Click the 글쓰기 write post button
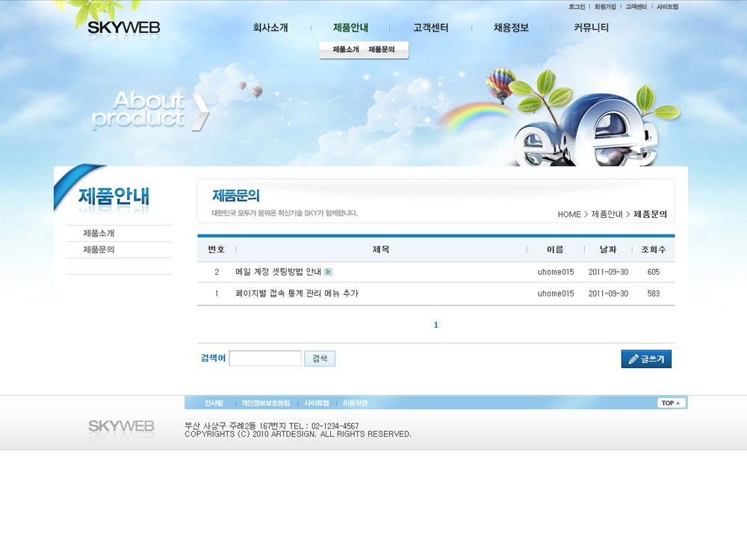 click(x=646, y=359)
